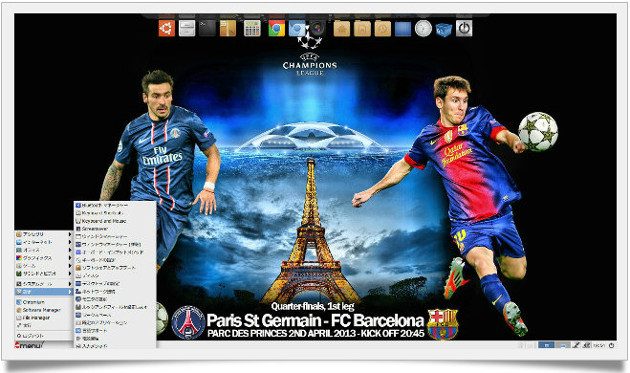Choose Screensaver in the settings submenu
This screenshot has height=373, width=630.
95,229
